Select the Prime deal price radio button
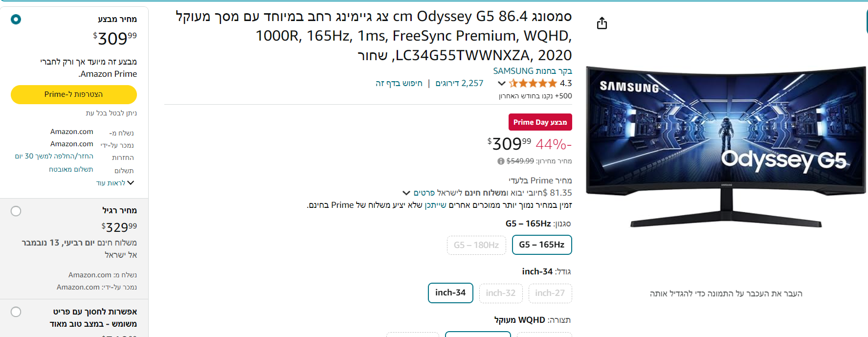Image resolution: width=868 pixels, height=337 pixels. (16, 20)
